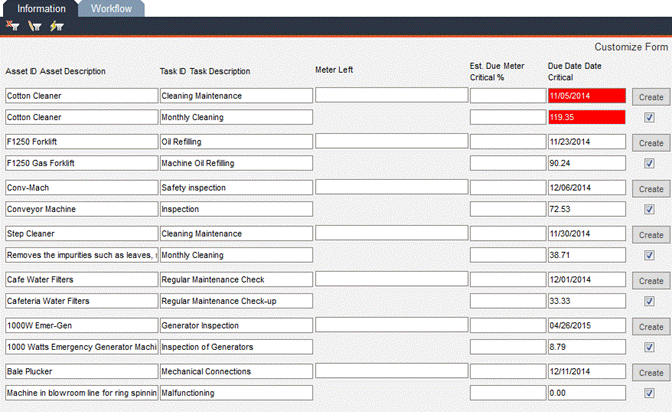Viewport: 672px width, 412px height.
Task: Toggle checkbox for Monthly Cleaning 119.35 row
Action: (x=650, y=117)
